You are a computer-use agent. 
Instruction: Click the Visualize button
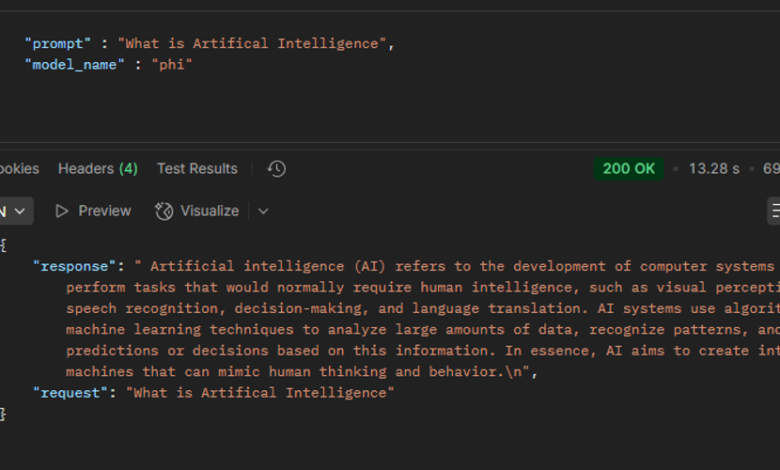click(x=197, y=211)
